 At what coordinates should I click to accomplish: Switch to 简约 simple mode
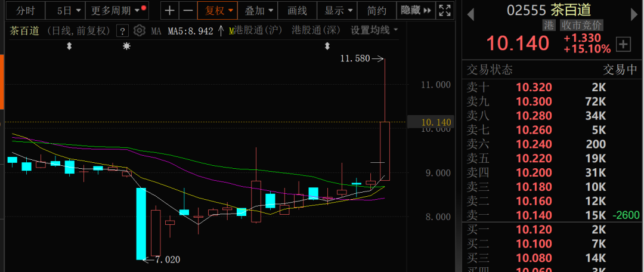[x=377, y=10]
